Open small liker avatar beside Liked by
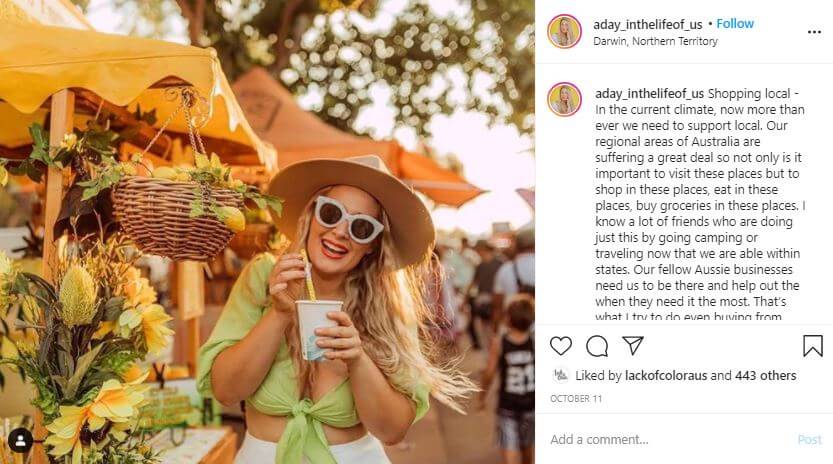Viewport: 833px width, 464px height. [x=560, y=375]
